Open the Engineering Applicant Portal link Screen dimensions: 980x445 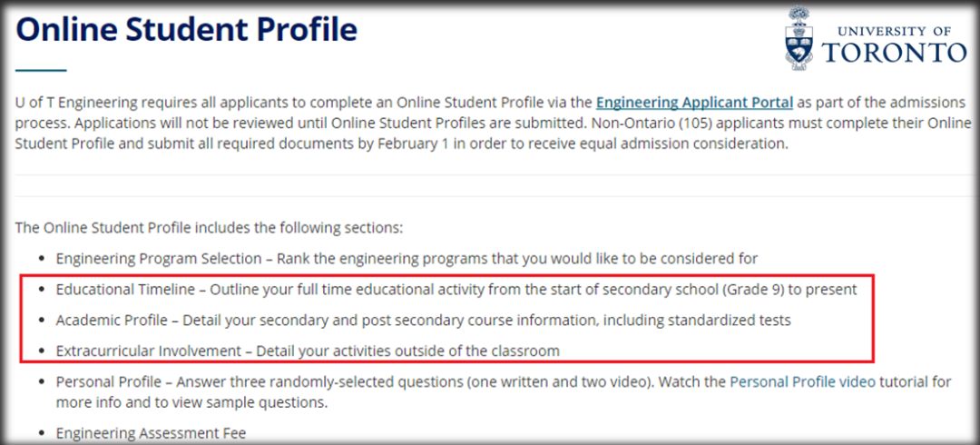694,103
